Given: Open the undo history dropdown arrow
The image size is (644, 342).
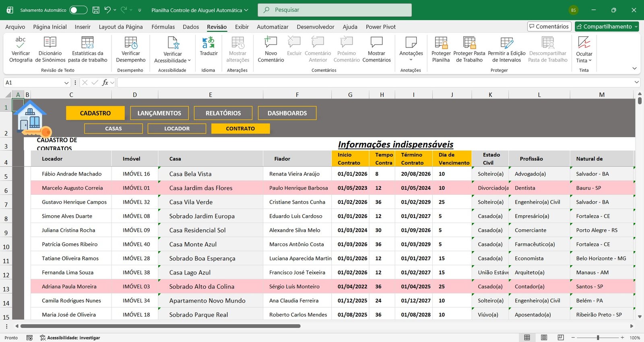Looking at the screenshot, I should tap(115, 10).
